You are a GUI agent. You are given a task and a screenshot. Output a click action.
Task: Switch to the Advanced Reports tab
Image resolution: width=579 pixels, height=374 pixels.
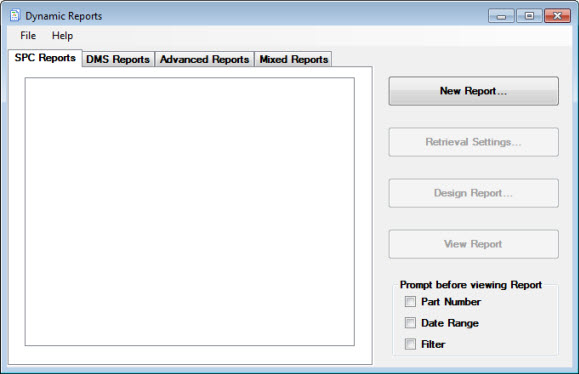pos(205,59)
